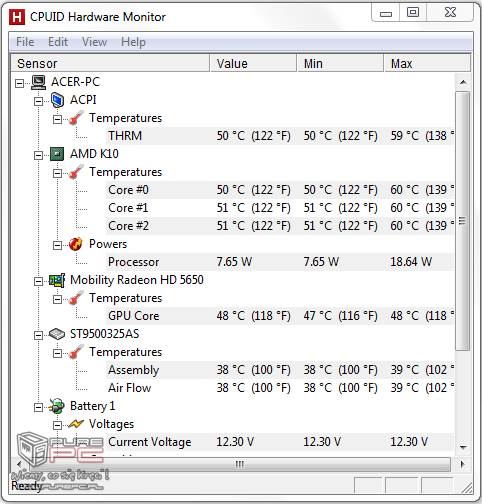Screen dimensions: 482x504
Task: Select the GPU Core temperature row
Action: pyautogui.click(x=280, y=316)
